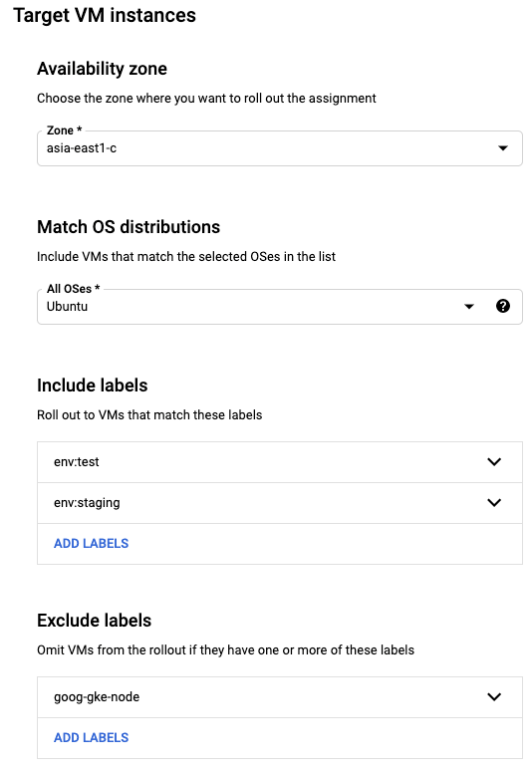Add labels under Include labels
The width and height of the screenshot is (532, 772).
click(91, 544)
